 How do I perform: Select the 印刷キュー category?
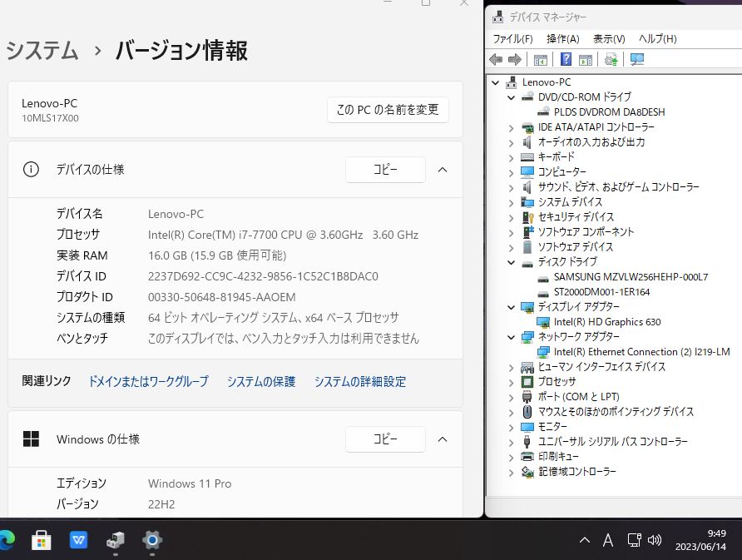(x=558, y=457)
